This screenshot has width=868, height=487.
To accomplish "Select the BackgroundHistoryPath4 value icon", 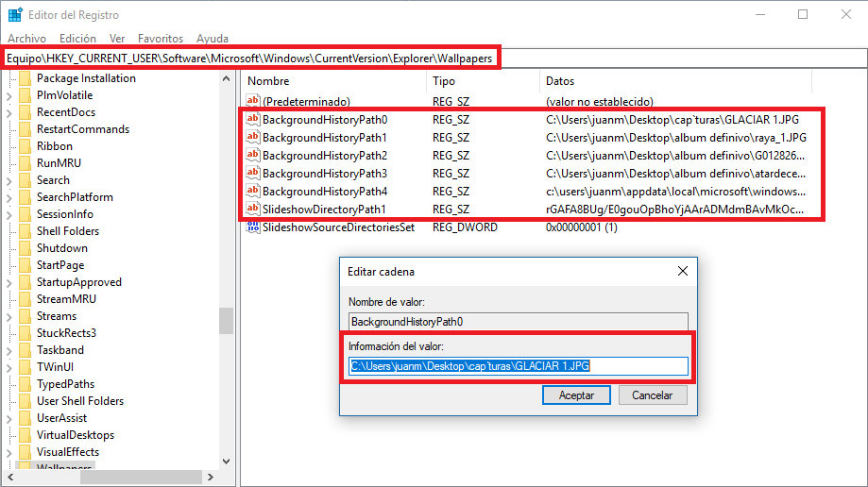I will pos(253,191).
